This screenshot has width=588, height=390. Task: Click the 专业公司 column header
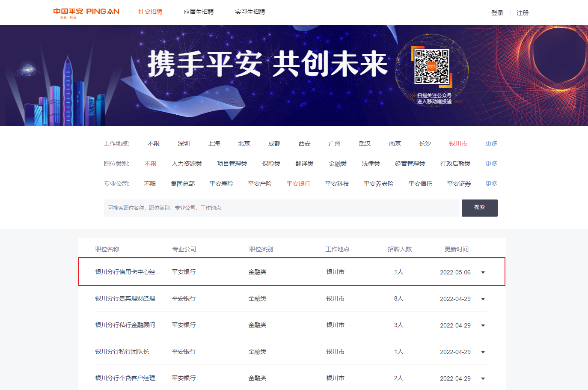(184, 249)
